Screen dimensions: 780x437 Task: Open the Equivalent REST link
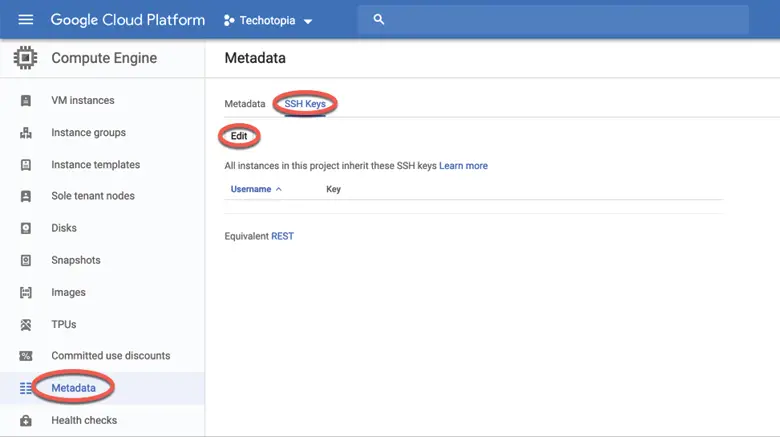click(x=282, y=237)
